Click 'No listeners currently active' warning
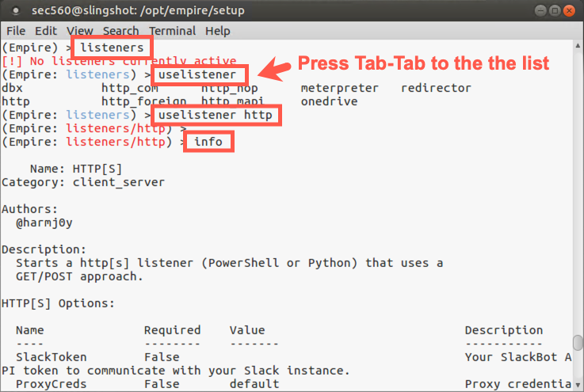Image resolution: width=584 pixels, height=392 pixels. point(133,61)
